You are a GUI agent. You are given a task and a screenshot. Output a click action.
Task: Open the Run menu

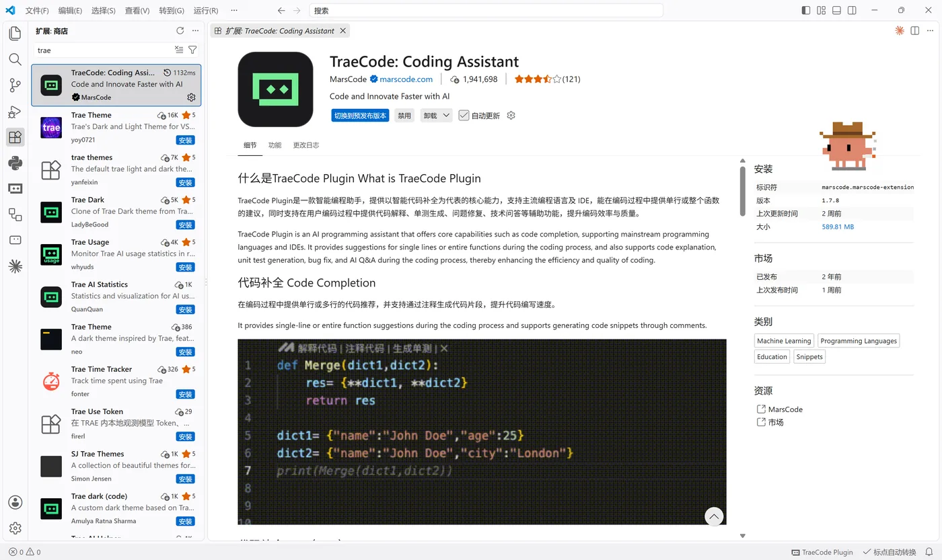pyautogui.click(x=205, y=11)
